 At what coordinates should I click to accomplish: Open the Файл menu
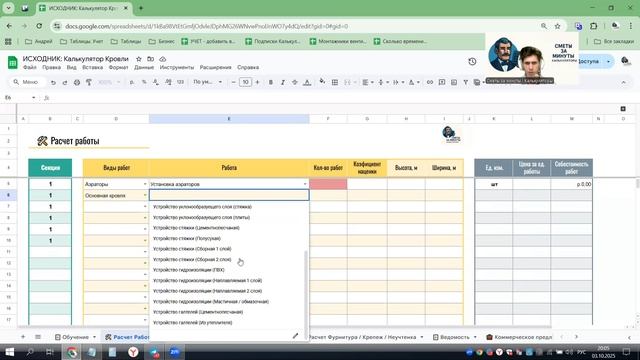pos(30,67)
